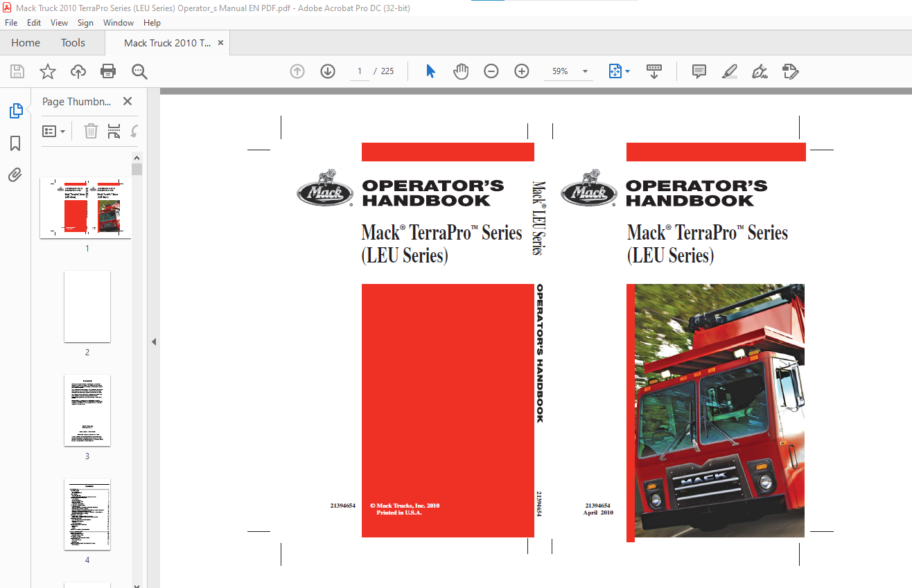Click the Acrobat PDF icon in the title bar
Image resolution: width=912 pixels, height=588 pixels.
tap(6, 6)
